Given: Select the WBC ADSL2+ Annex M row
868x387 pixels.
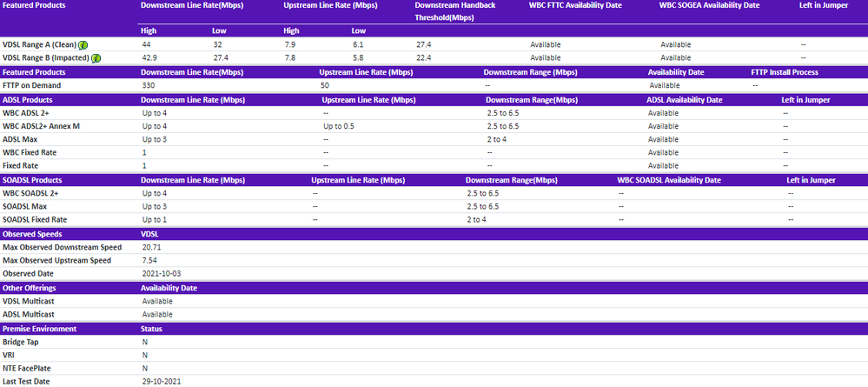Looking at the screenshot, I should 43,126.
